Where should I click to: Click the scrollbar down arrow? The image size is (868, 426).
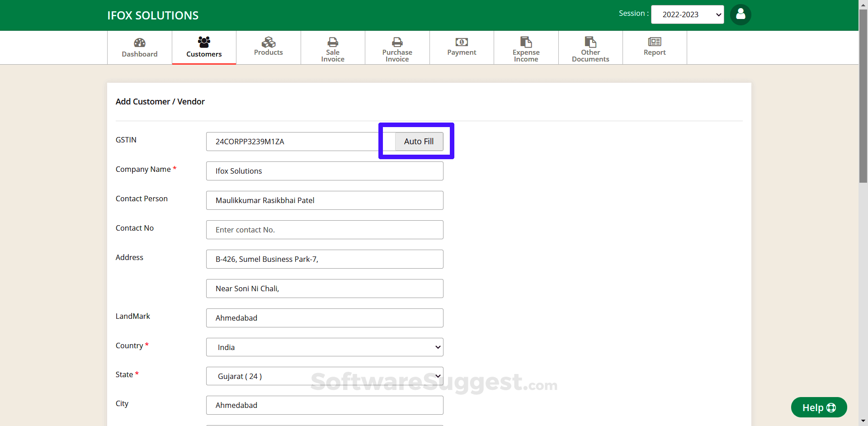863,421
